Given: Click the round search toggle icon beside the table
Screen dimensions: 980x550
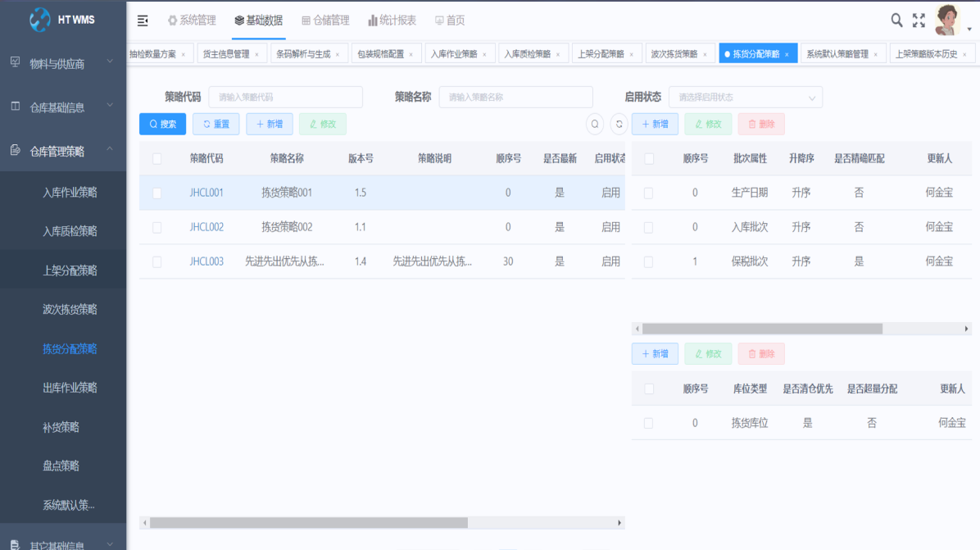Looking at the screenshot, I should (596, 124).
